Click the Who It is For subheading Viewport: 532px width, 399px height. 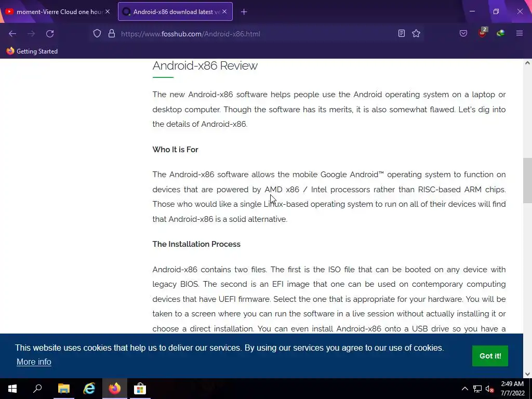(x=175, y=150)
